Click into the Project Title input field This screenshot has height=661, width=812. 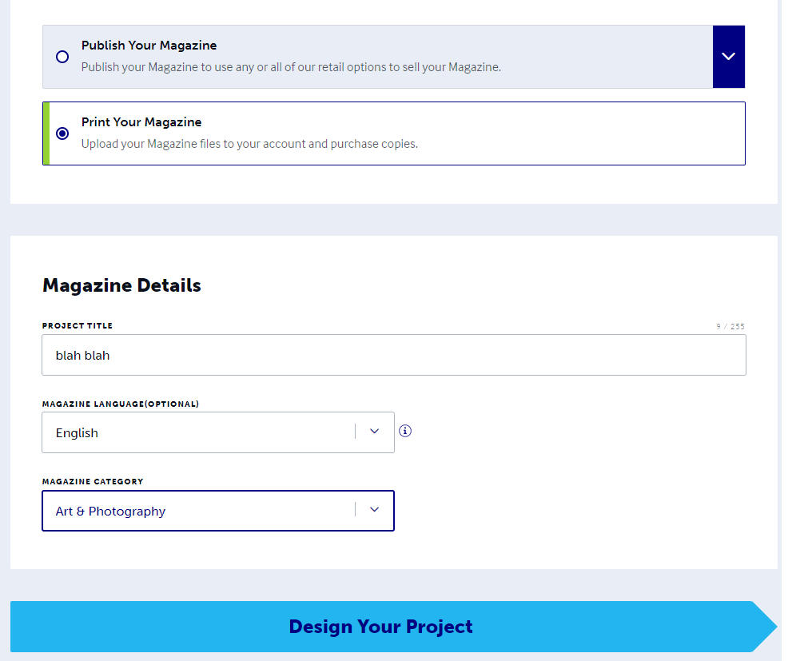[x=393, y=355]
